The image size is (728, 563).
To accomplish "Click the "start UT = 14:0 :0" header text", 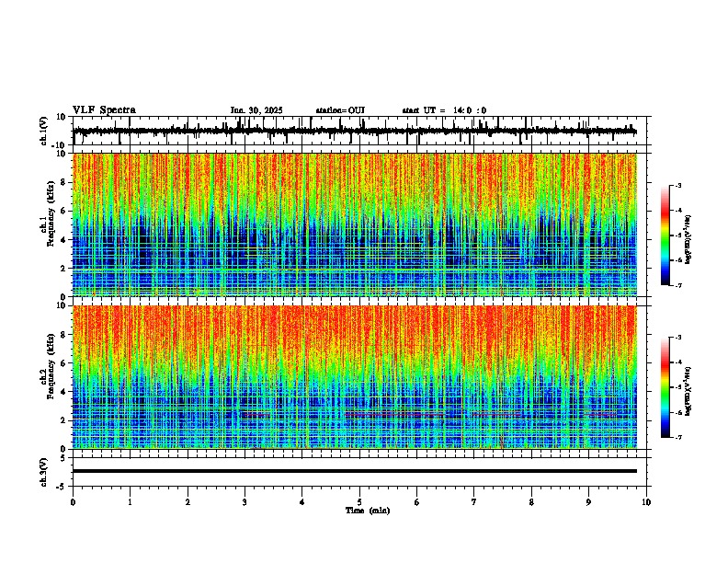I will (444, 110).
